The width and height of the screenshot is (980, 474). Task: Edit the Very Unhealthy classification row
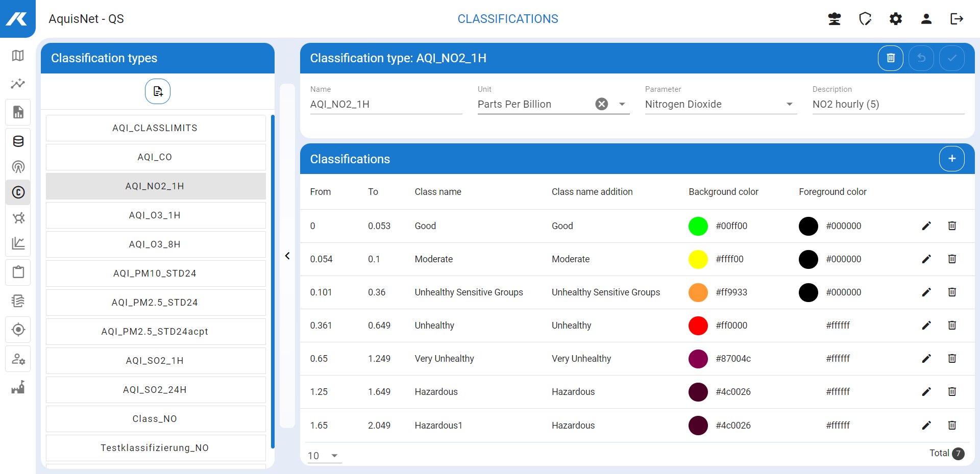926,359
